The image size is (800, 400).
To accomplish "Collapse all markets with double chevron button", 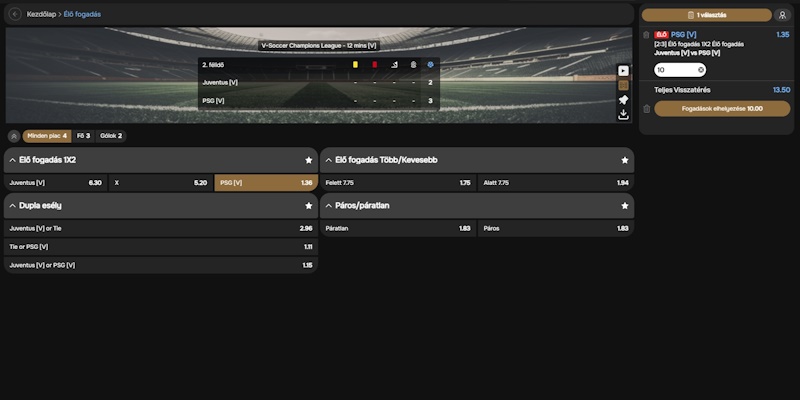I will 14,136.
